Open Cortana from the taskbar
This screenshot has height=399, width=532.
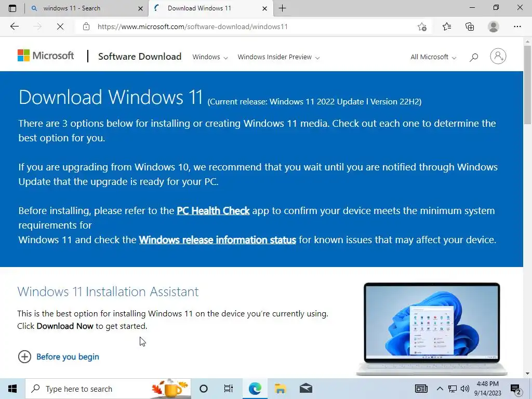[204, 389]
